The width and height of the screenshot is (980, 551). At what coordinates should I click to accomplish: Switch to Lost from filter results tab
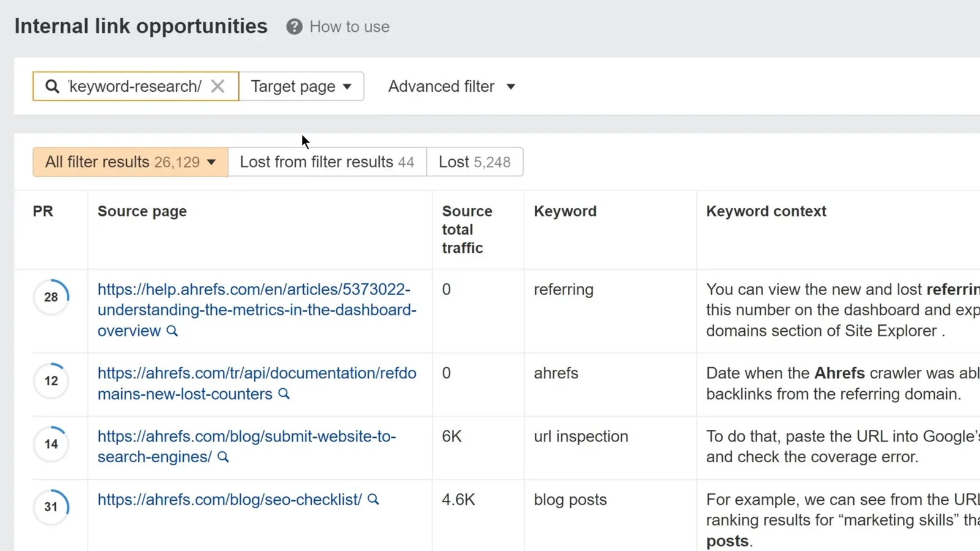[x=327, y=162]
